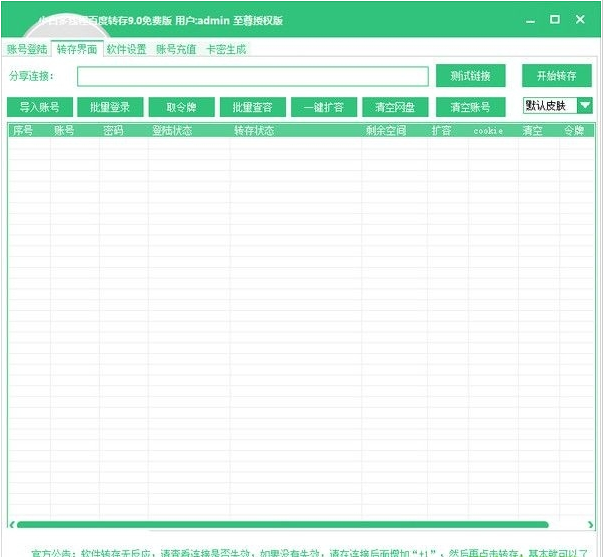The height and width of the screenshot is (557, 604).
Task: Switch to the 账号登陆 tab
Action: [x=27, y=49]
